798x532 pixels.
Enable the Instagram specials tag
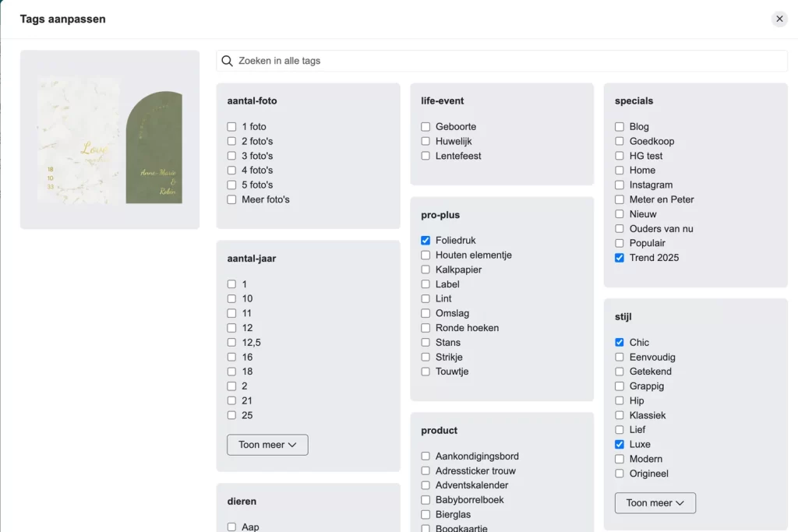click(618, 185)
